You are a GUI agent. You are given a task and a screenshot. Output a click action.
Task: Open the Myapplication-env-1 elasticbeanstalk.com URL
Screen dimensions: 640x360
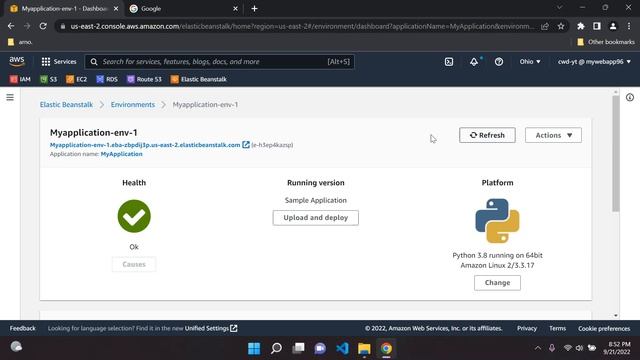145,145
